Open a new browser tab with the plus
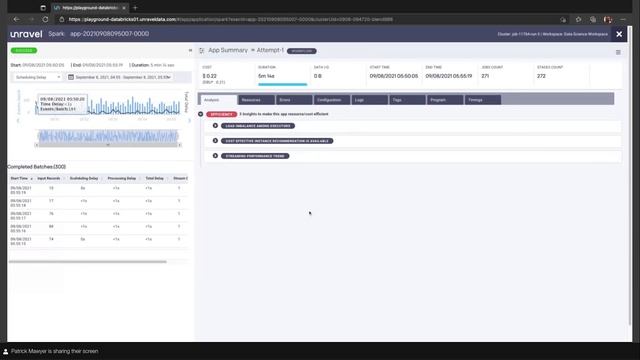 tap(135, 8)
